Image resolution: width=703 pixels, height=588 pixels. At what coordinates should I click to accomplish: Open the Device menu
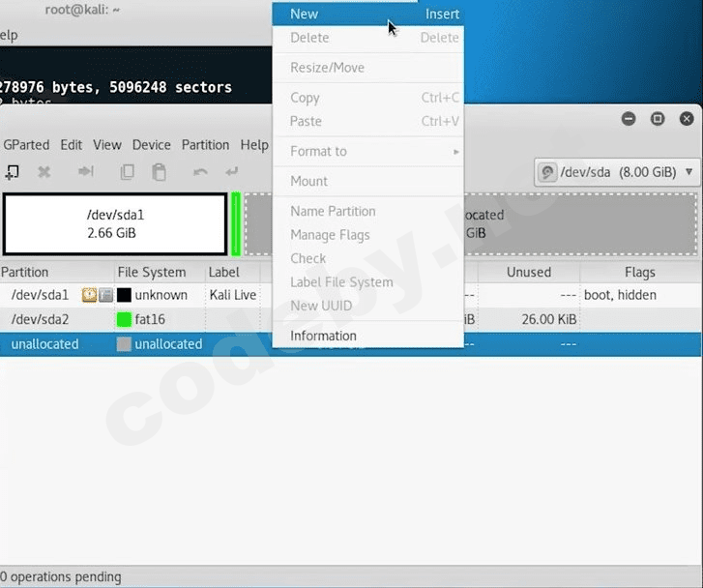tap(151, 145)
